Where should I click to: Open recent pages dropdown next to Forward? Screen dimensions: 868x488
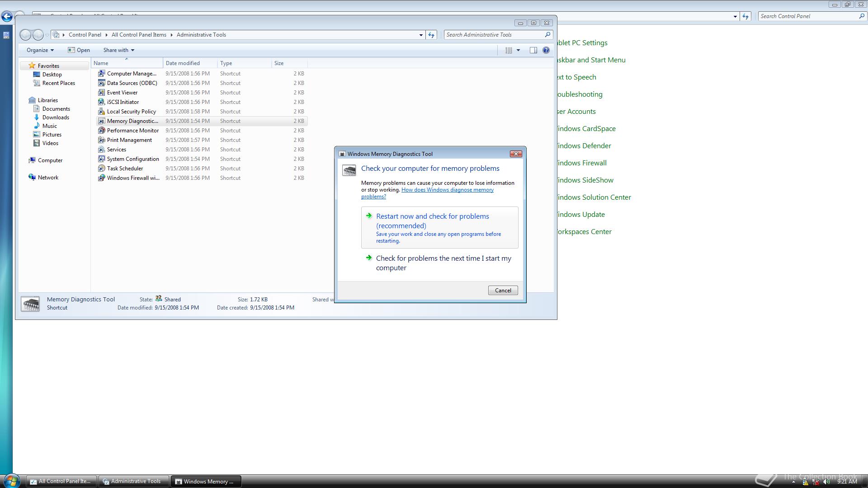tap(47, 35)
